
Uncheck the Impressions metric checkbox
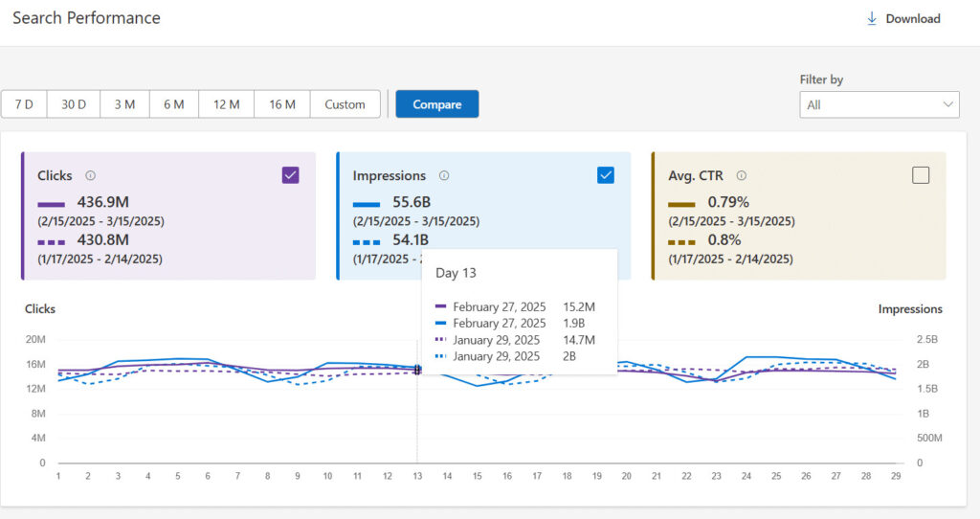tap(606, 174)
